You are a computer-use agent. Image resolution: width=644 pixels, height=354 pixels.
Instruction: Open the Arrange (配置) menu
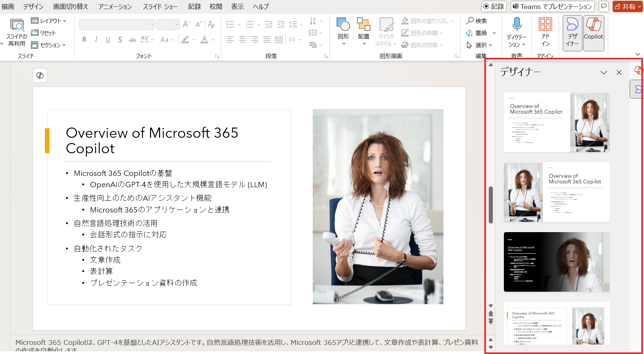coord(364,32)
